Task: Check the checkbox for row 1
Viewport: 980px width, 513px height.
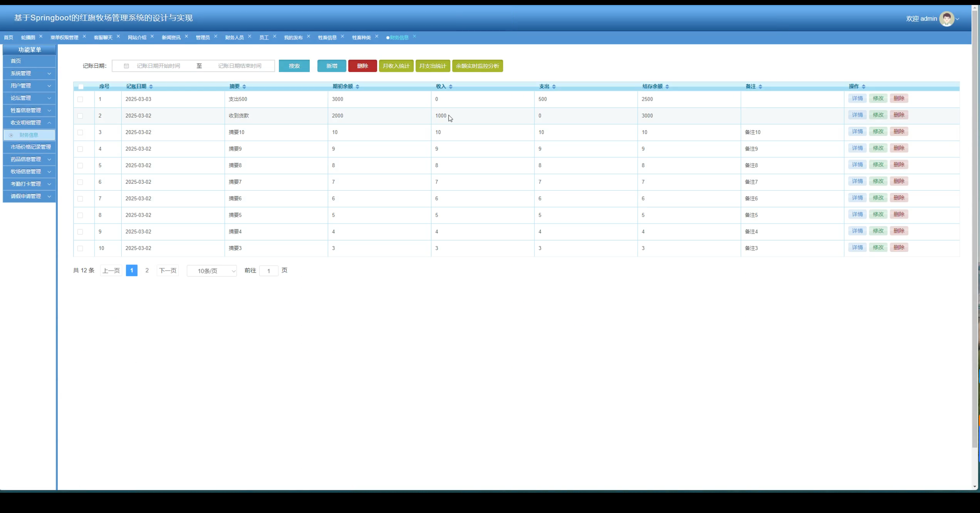Action: point(80,99)
